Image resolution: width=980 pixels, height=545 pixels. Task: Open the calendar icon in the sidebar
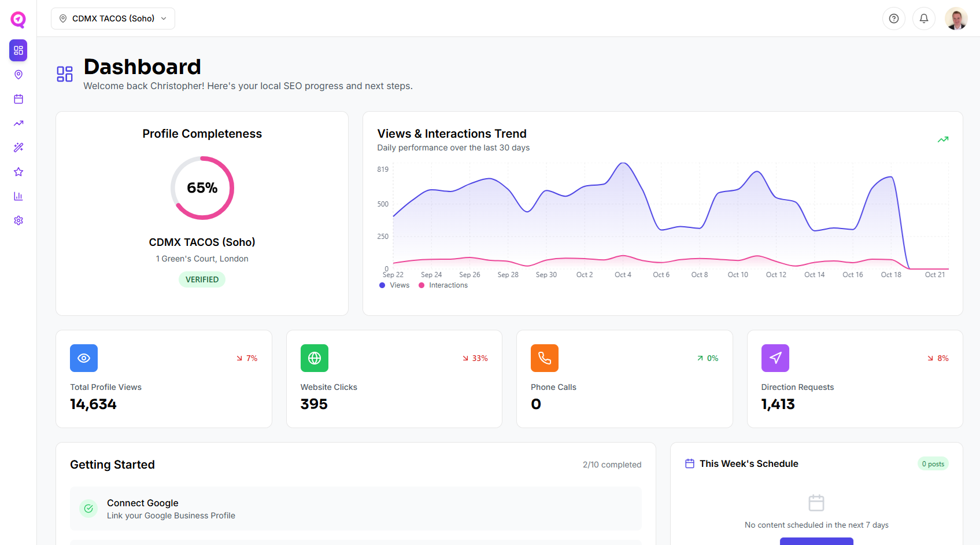point(18,99)
